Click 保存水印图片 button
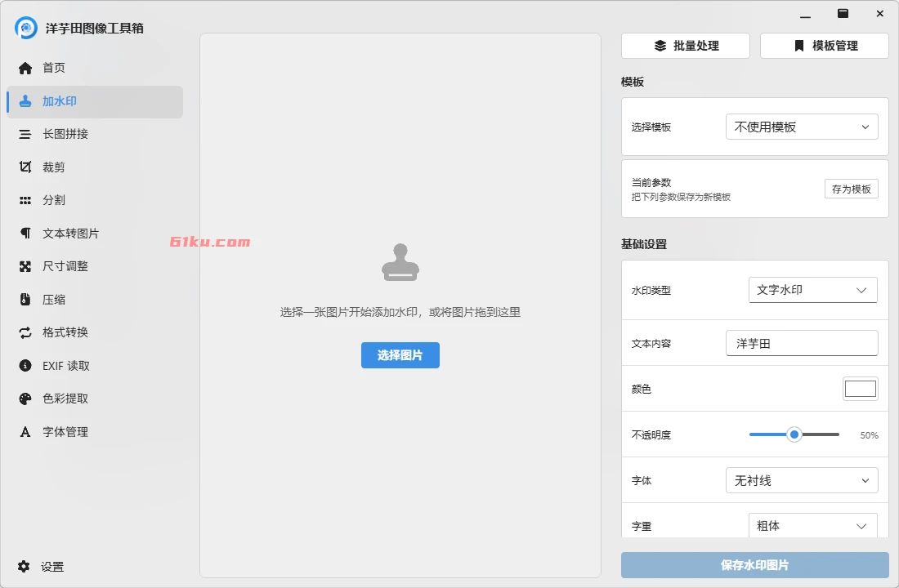Screen dimensions: 899x588 coord(755,565)
